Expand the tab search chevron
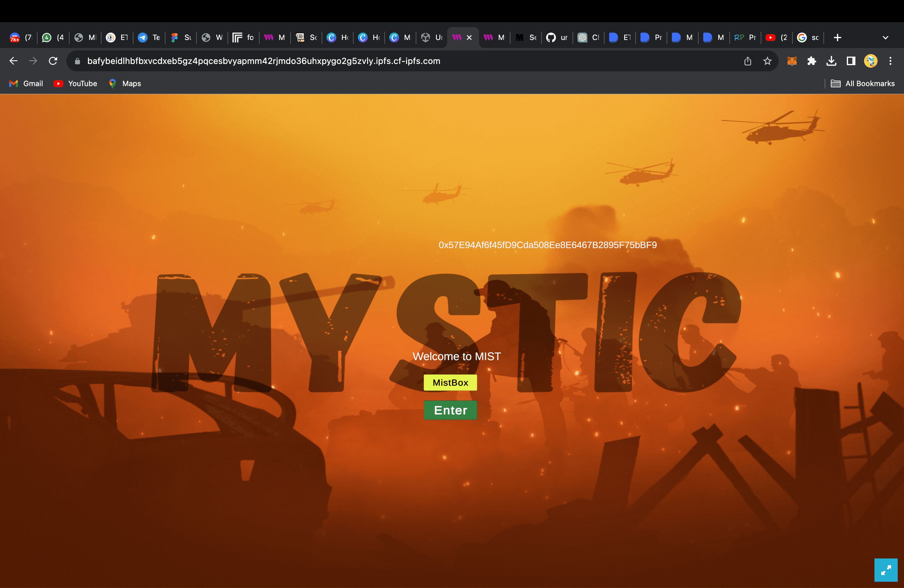904x588 pixels. 885,38
